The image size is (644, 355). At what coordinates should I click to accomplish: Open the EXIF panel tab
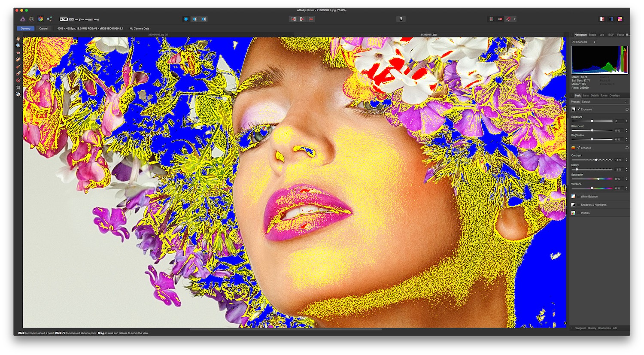click(x=611, y=35)
